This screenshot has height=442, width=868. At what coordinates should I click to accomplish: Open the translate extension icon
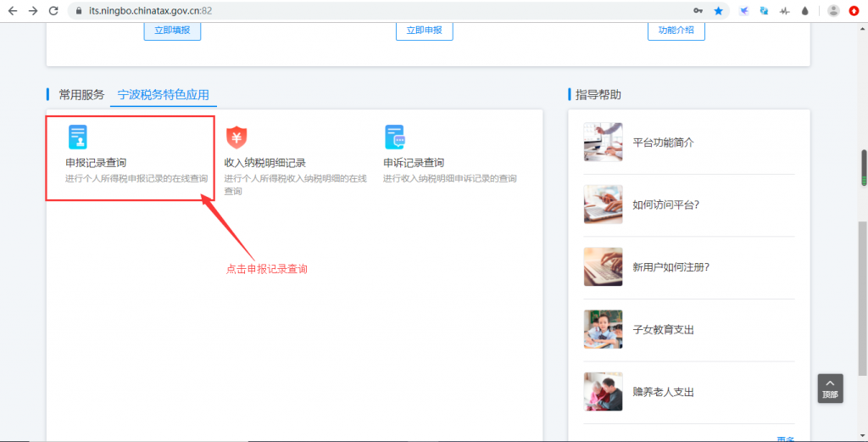pyautogui.click(x=764, y=10)
